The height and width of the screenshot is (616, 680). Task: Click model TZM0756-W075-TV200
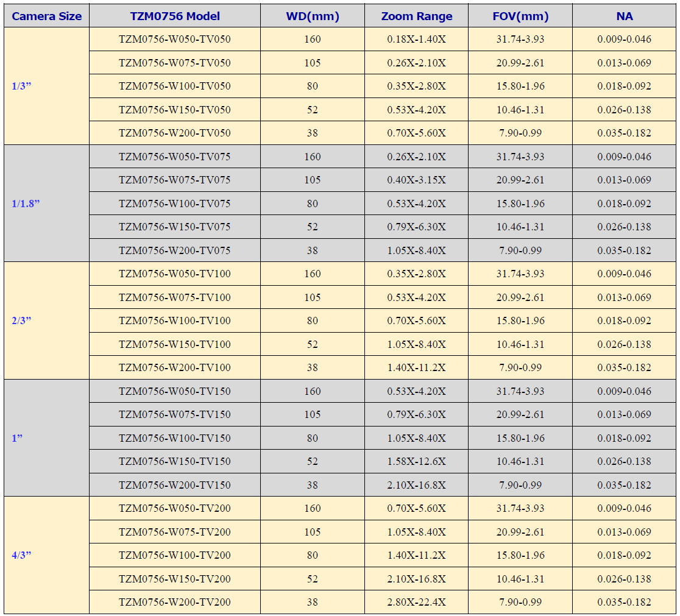175,532
